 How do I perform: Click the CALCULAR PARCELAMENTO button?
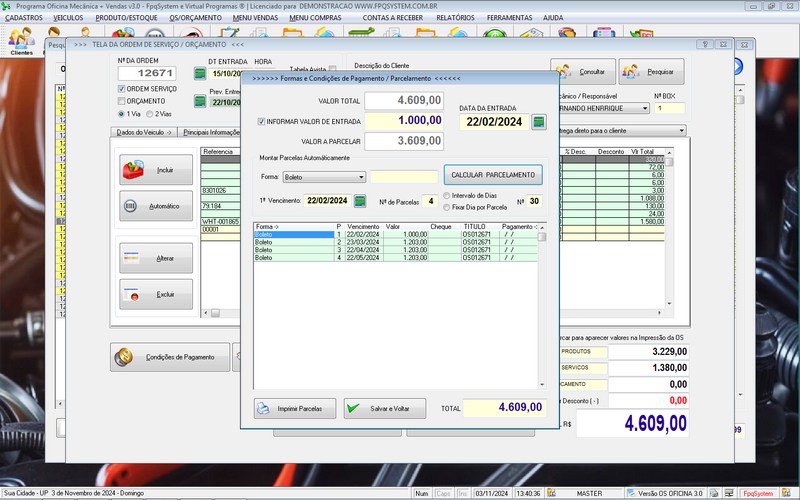(x=493, y=174)
